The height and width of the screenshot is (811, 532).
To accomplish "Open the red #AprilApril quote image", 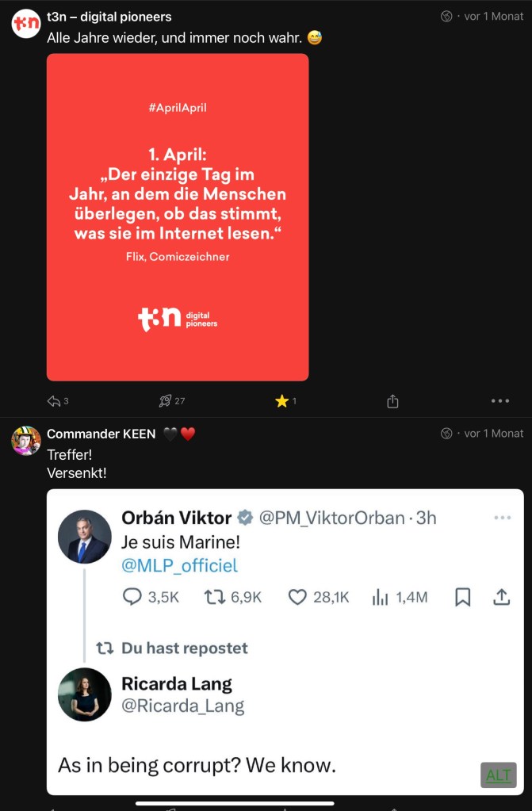I will coord(178,217).
